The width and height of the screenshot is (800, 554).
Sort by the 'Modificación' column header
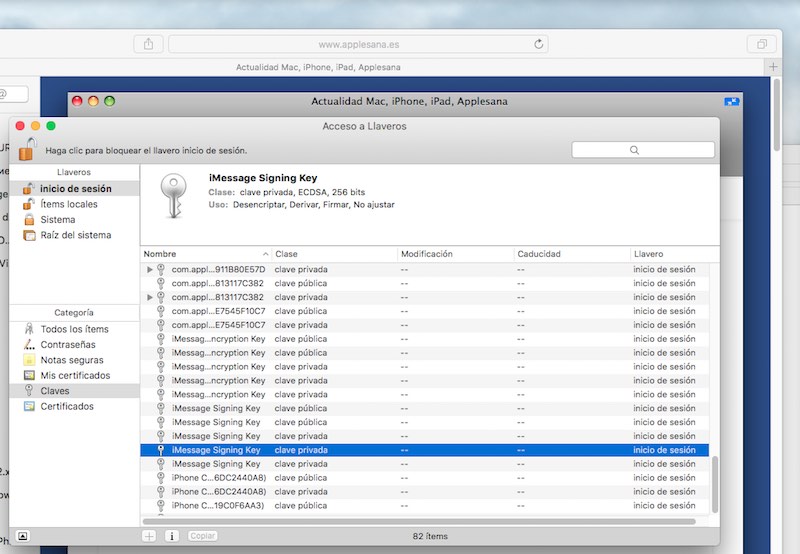tap(455, 254)
